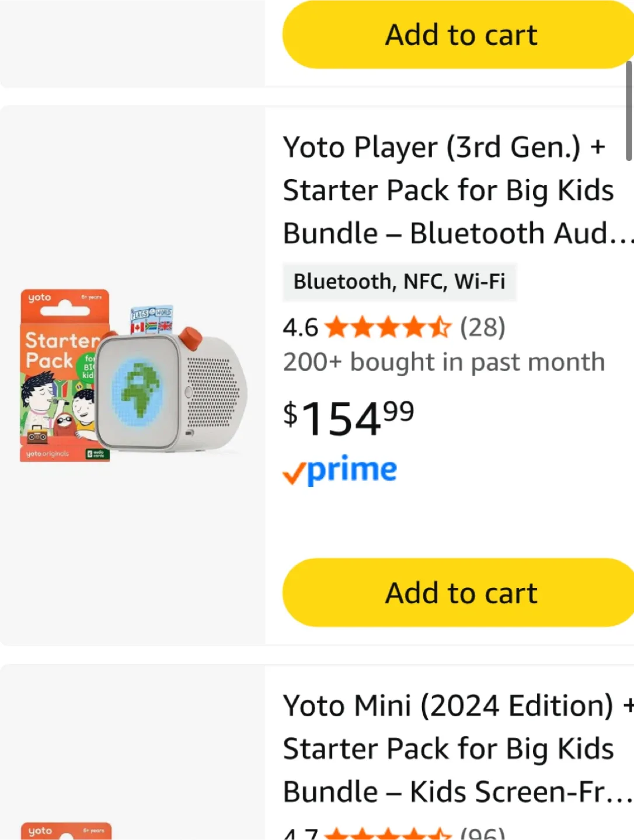Click the orange Starter Pack box image
The image size is (634, 840).
pos(57,376)
